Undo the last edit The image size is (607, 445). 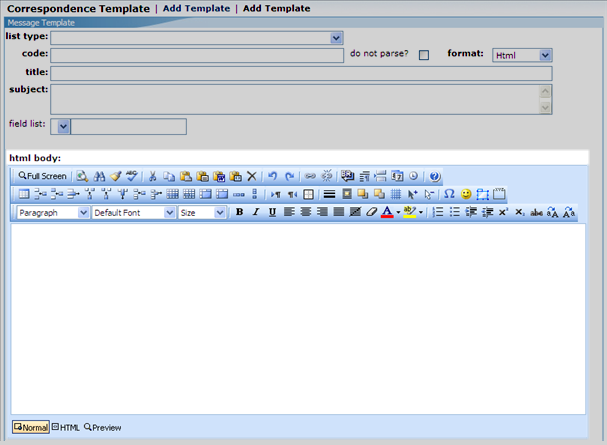tap(273, 176)
